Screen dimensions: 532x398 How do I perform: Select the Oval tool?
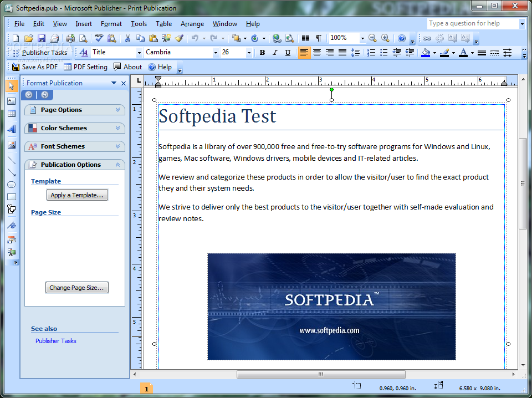click(x=12, y=185)
